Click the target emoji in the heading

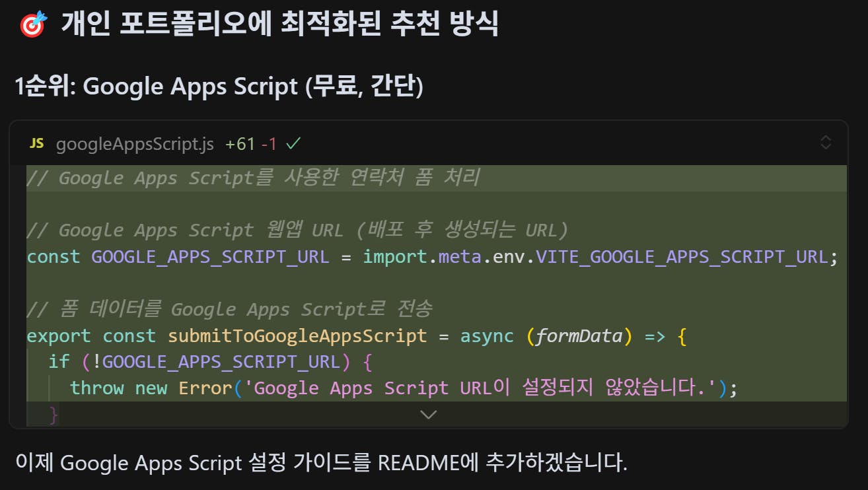(x=33, y=25)
